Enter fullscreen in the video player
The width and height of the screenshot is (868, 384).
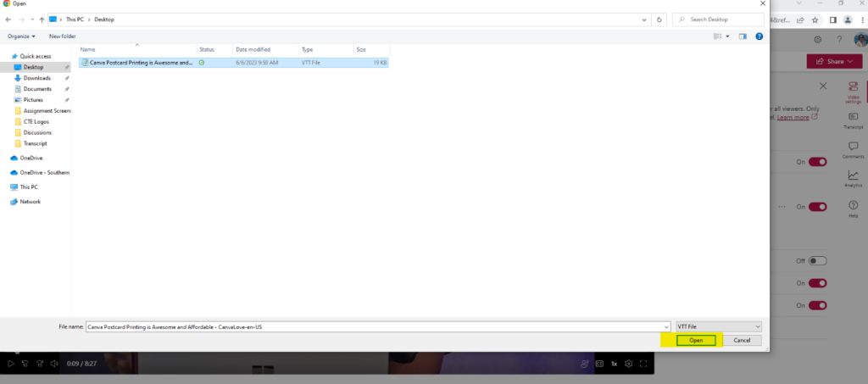pos(643,364)
